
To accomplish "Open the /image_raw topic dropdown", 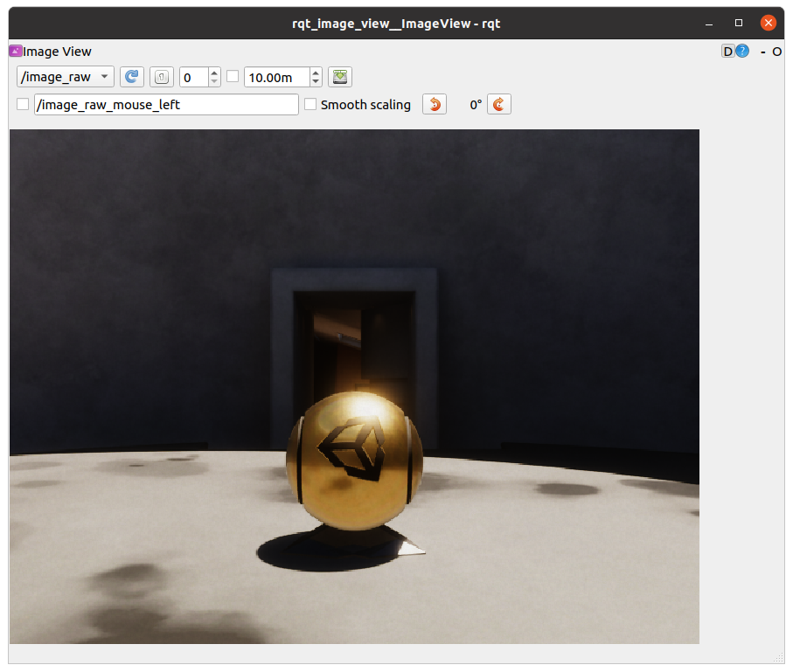I will 66,77.
